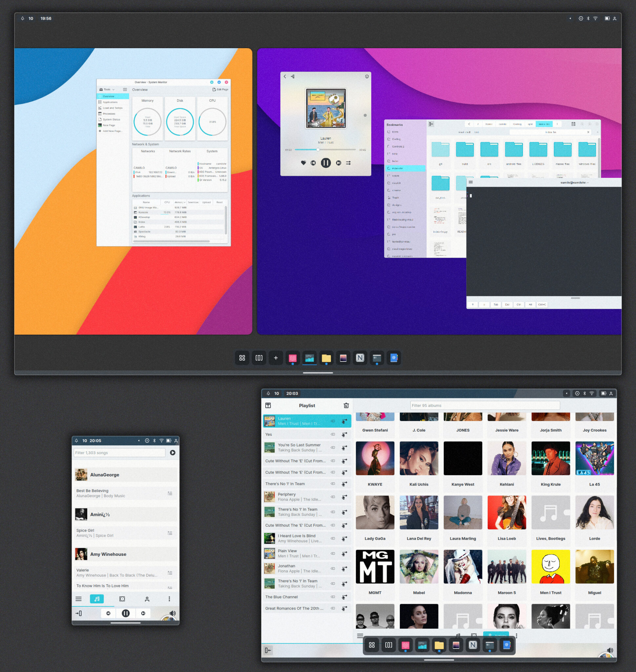The image size is (636, 672).
Task: Favorite Lauren with the heart icon in mini player
Action: pyautogui.click(x=303, y=163)
